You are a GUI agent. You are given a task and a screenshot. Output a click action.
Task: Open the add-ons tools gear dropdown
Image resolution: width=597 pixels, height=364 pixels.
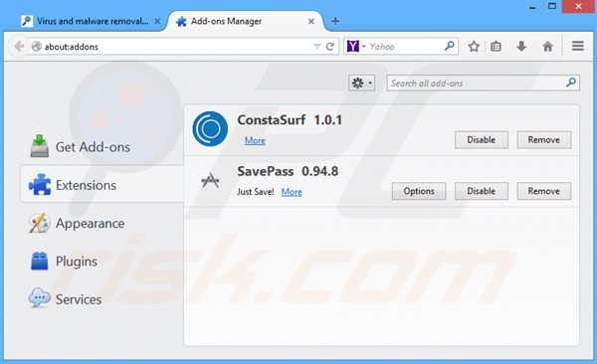click(x=362, y=83)
